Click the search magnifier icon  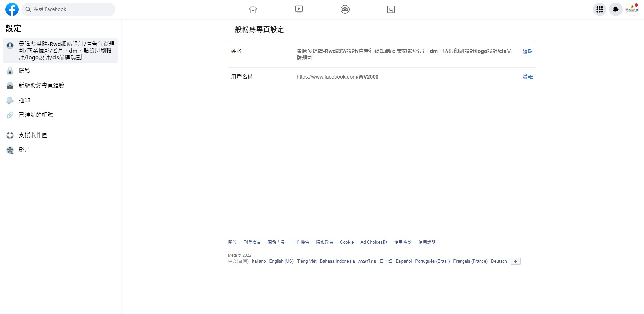tap(28, 9)
